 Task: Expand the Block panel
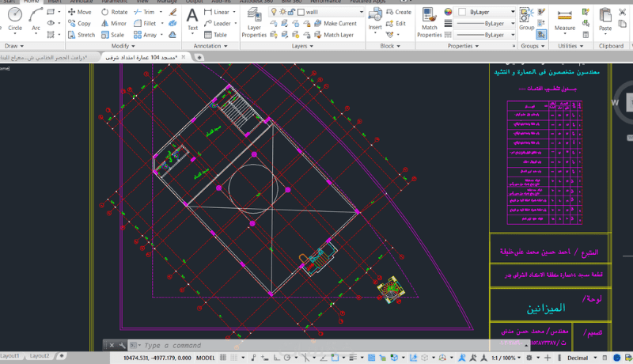pyautogui.click(x=390, y=46)
